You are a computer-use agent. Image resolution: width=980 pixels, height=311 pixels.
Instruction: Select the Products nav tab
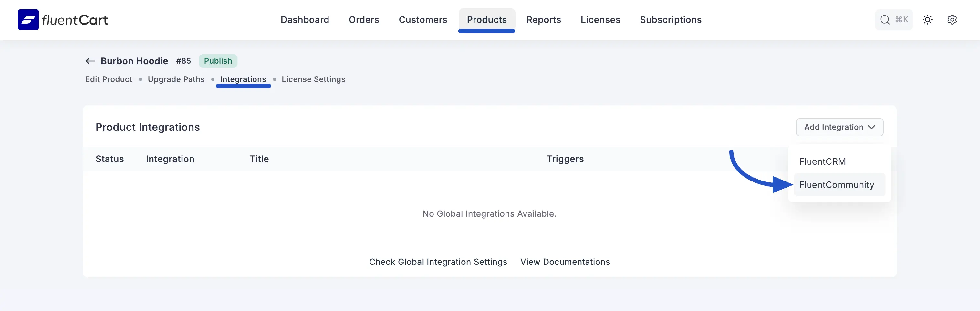click(486, 20)
